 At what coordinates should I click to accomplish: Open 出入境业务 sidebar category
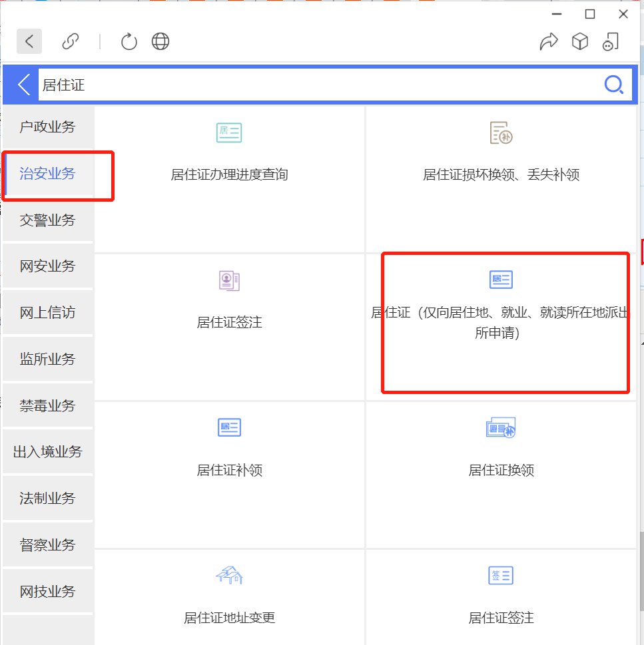47,452
